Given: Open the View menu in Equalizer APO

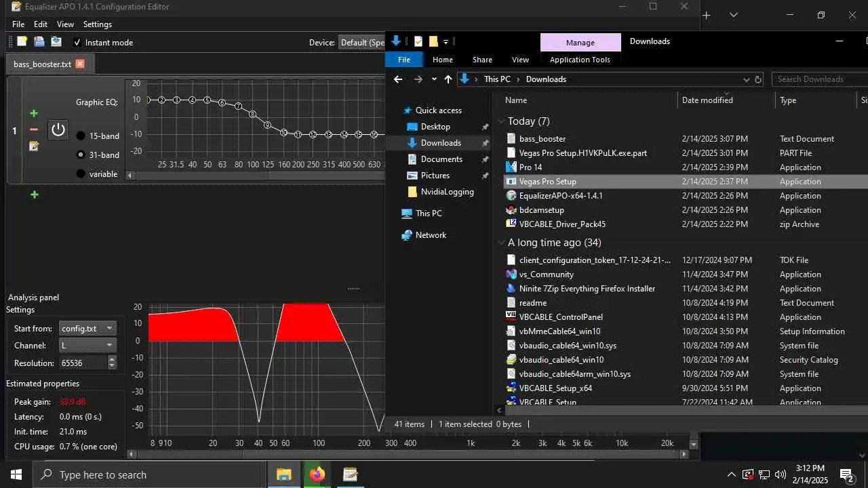Looking at the screenshot, I should (x=66, y=24).
